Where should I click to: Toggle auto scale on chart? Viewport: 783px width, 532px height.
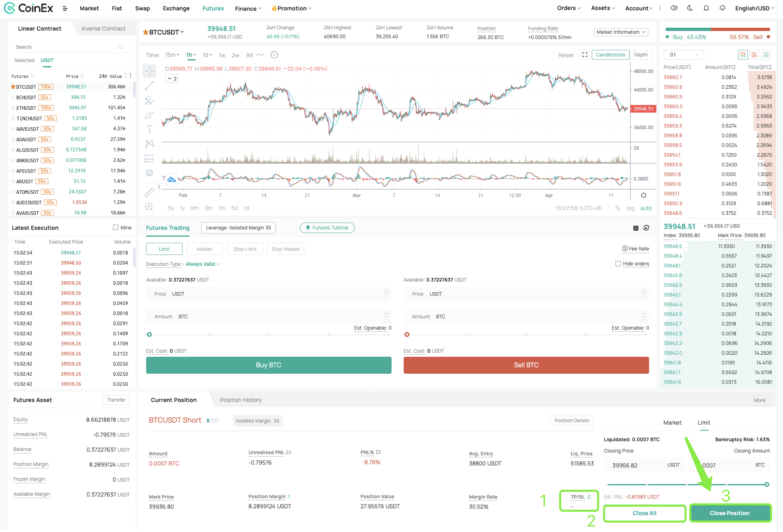[x=645, y=208]
